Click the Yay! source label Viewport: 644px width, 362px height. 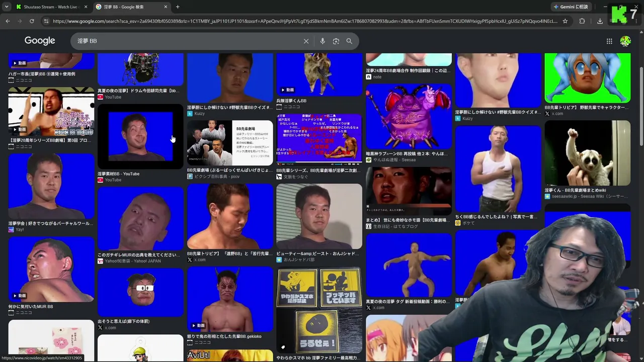tap(20, 229)
